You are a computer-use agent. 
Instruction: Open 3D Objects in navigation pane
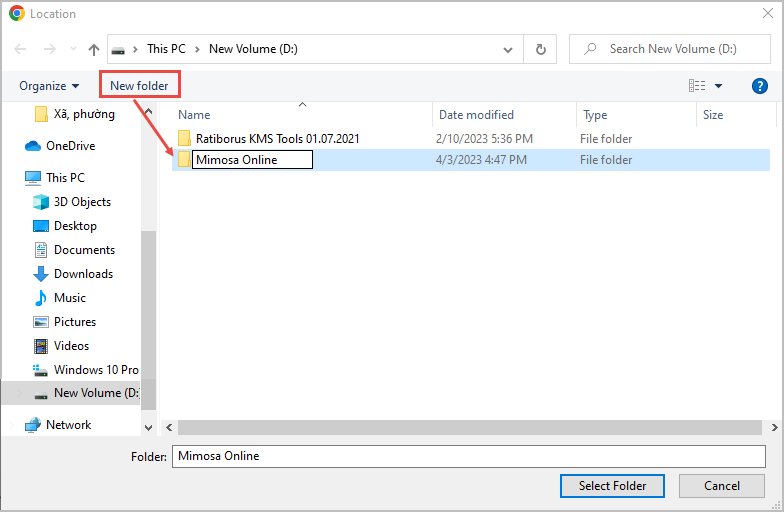click(x=72, y=202)
